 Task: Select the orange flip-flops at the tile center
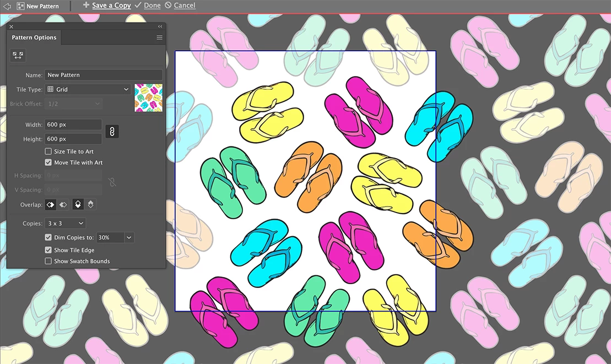[308, 176]
